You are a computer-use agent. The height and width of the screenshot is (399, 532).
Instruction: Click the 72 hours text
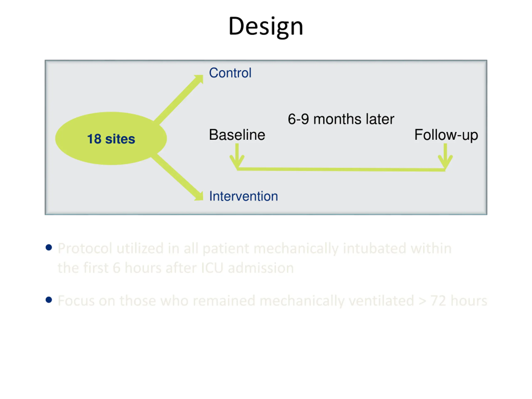click(x=459, y=301)
